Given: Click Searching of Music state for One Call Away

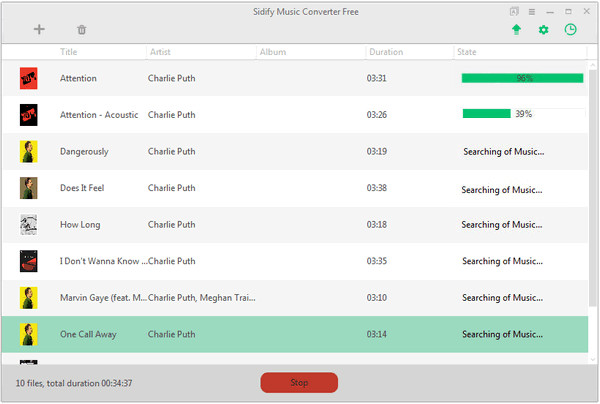Looking at the screenshot, I should 502,335.
